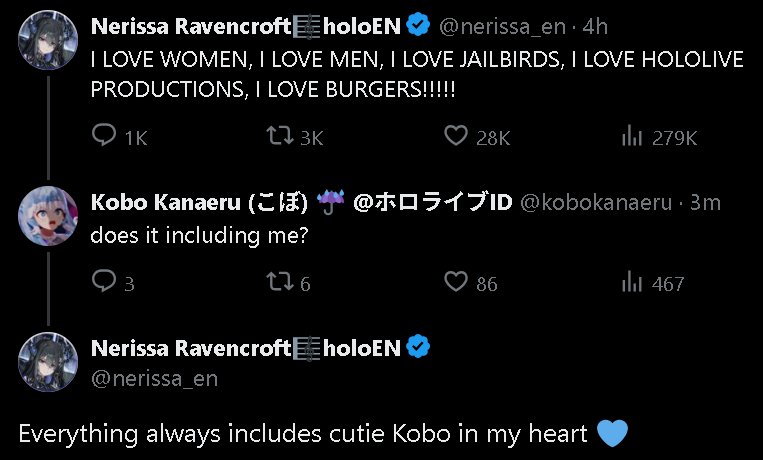Like Nerissa's tweet with 28K likes
The width and height of the screenshot is (763, 460).
pos(456,136)
